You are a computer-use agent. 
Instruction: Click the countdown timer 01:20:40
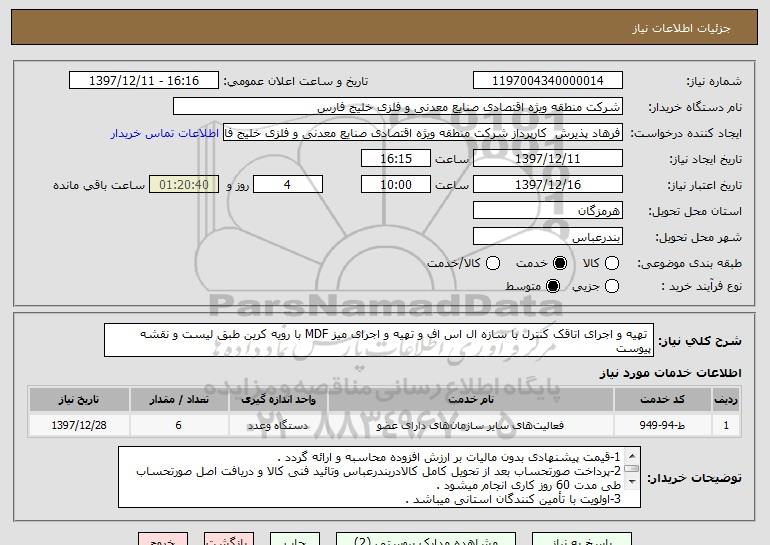[x=184, y=185]
